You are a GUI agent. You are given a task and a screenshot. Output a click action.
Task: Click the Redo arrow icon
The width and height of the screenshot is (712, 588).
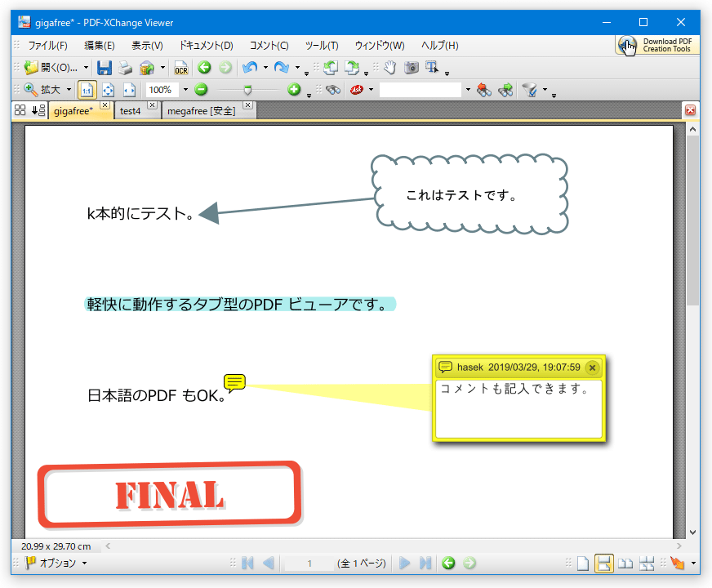pos(282,67)
